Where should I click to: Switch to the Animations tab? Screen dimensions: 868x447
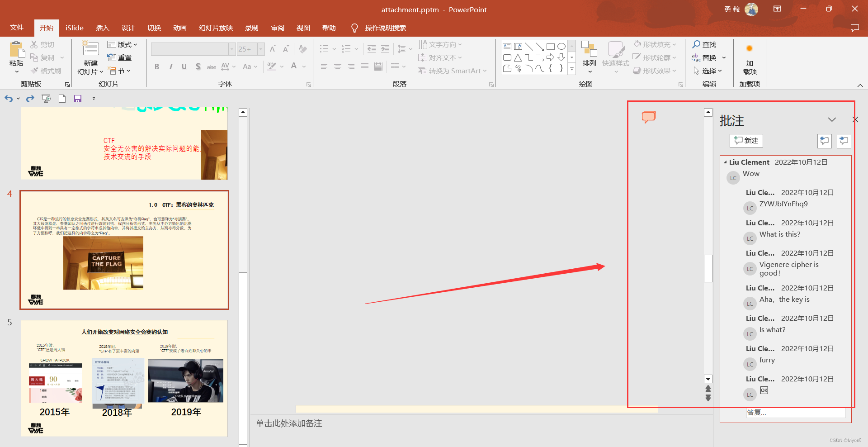click(x=180, y=28)
